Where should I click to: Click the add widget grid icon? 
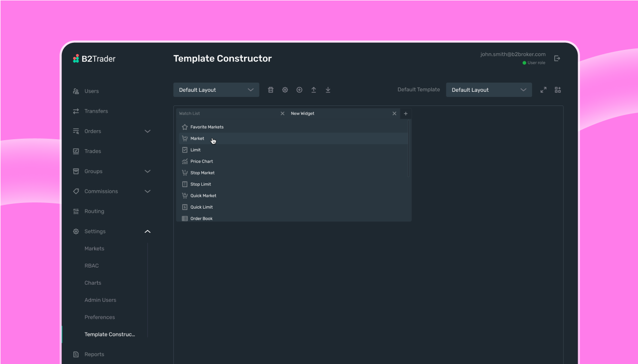tap(558, 90)
